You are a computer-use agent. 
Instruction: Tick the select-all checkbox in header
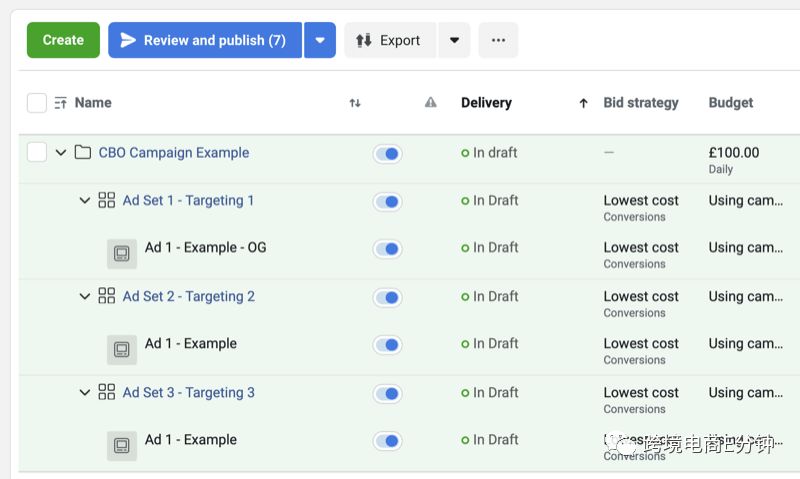pos(37,103)
